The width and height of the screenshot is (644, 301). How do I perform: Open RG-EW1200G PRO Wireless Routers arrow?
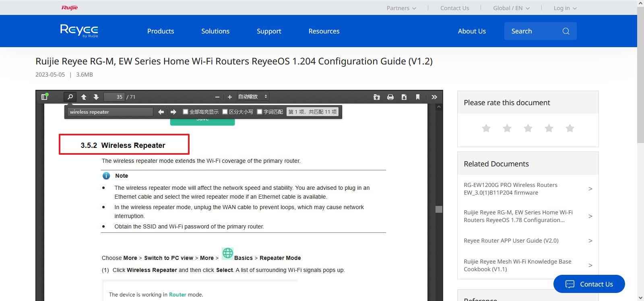click(590, 189)
